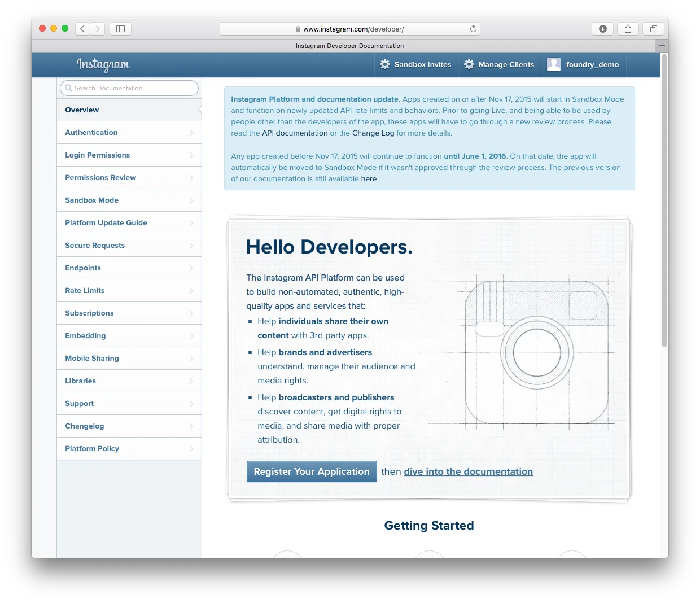Viewport: 700px width, 603px height.
Task: Click chevron beside Subscriptions
Action: pyautogui.click(x=191, y=313)
